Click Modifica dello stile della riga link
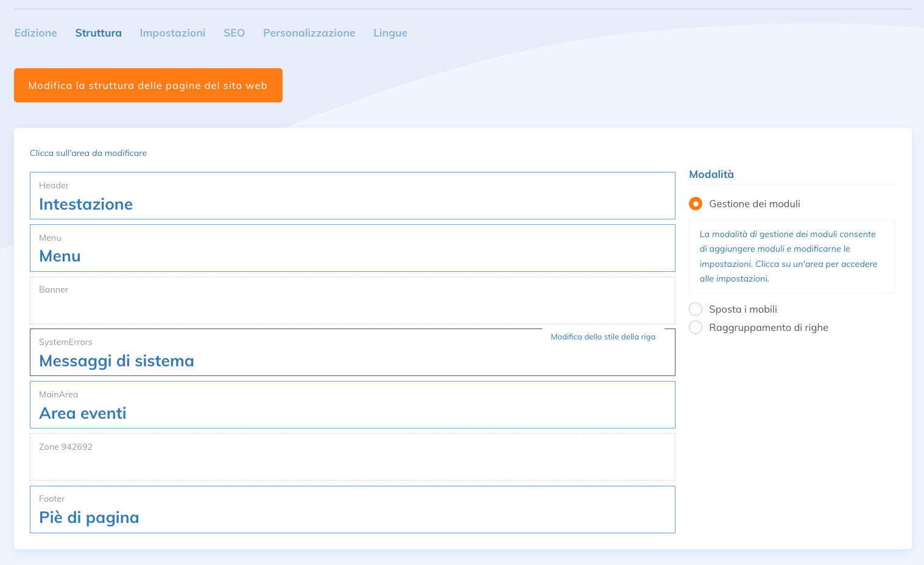The height and width of the screenshot is (565, 924). click(602, 336)
